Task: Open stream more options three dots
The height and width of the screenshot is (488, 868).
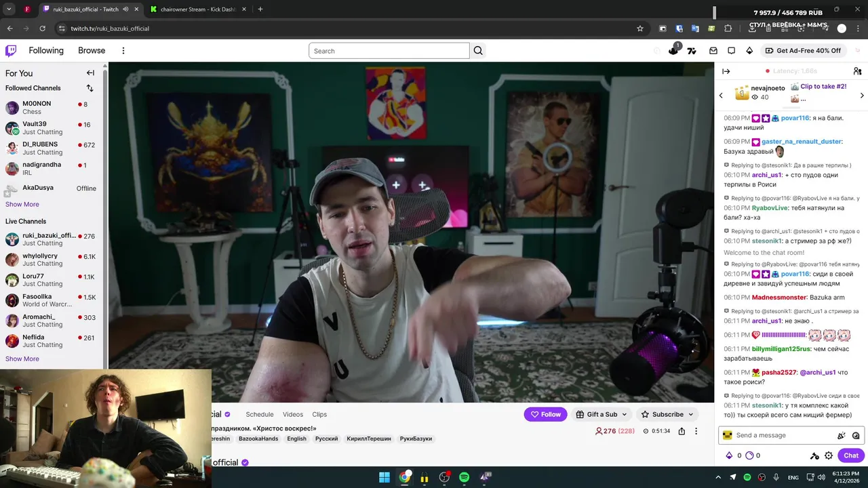Action: coord(696,431)
